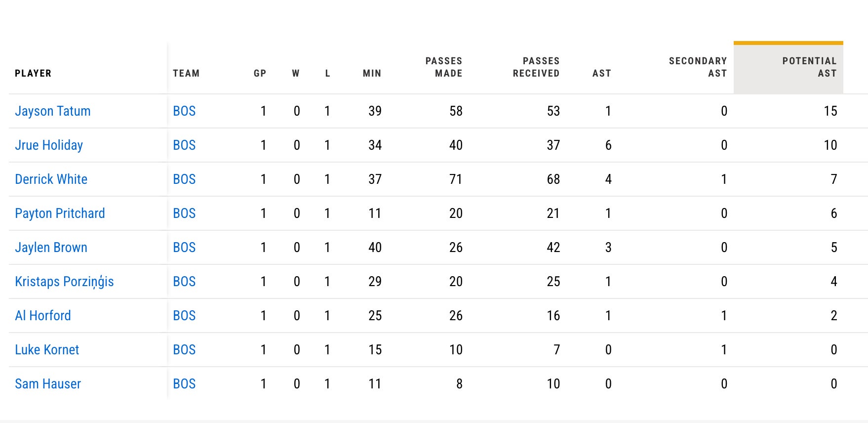Select Payton Pritchard's name link
Viewport: 868px width, 423px height.
tap(60, 213)
